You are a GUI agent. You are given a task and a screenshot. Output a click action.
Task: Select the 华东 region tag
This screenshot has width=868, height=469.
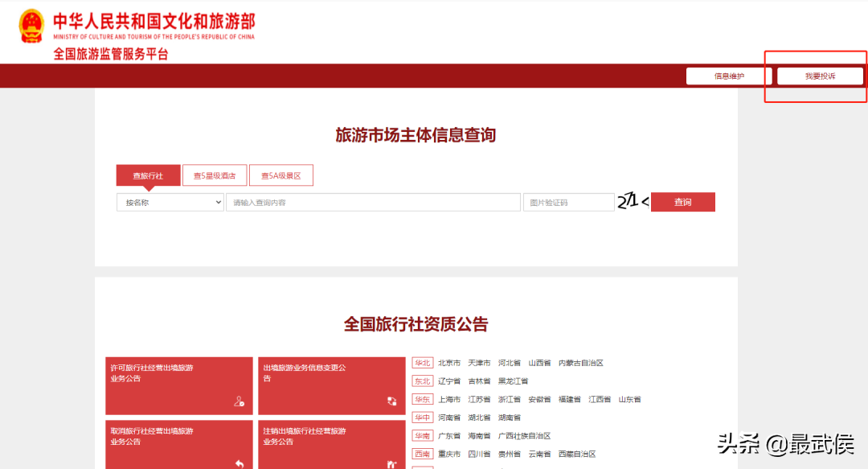point(423,399)
